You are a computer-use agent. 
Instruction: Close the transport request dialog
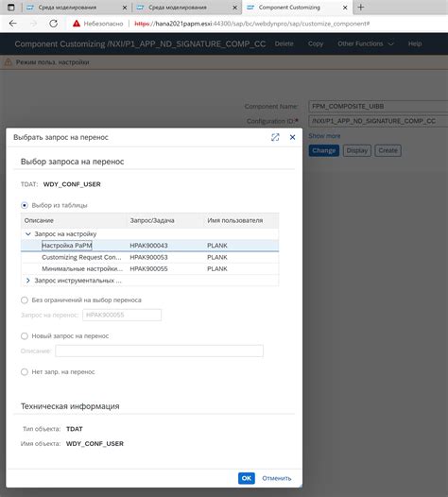point(292,137)
